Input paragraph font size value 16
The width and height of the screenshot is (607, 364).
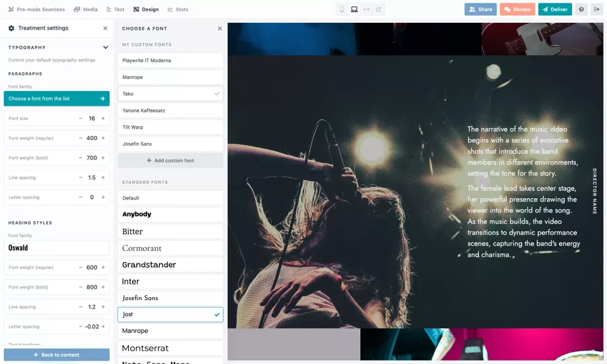[x=92, y=119]
